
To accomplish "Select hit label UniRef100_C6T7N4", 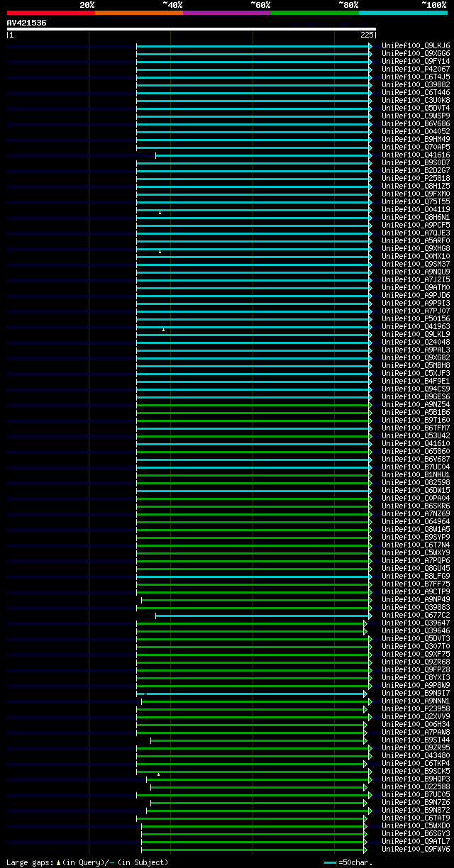I will point(416,545).
